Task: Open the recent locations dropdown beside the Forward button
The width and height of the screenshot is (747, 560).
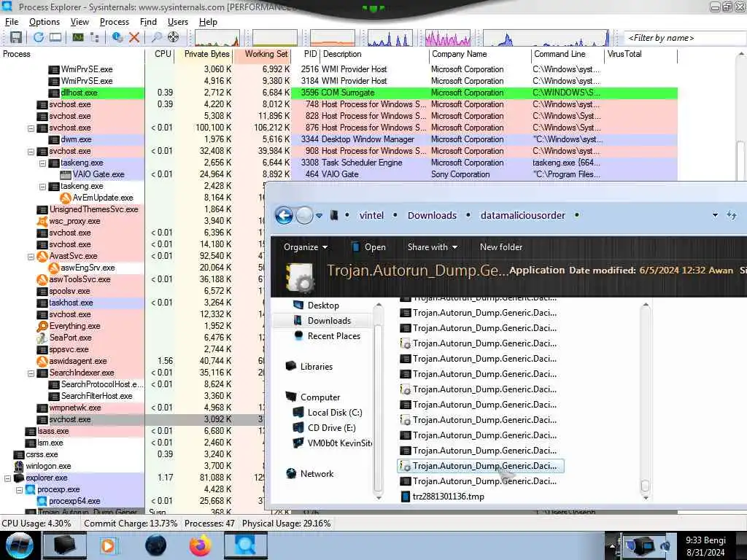Action: click(320, 216)
